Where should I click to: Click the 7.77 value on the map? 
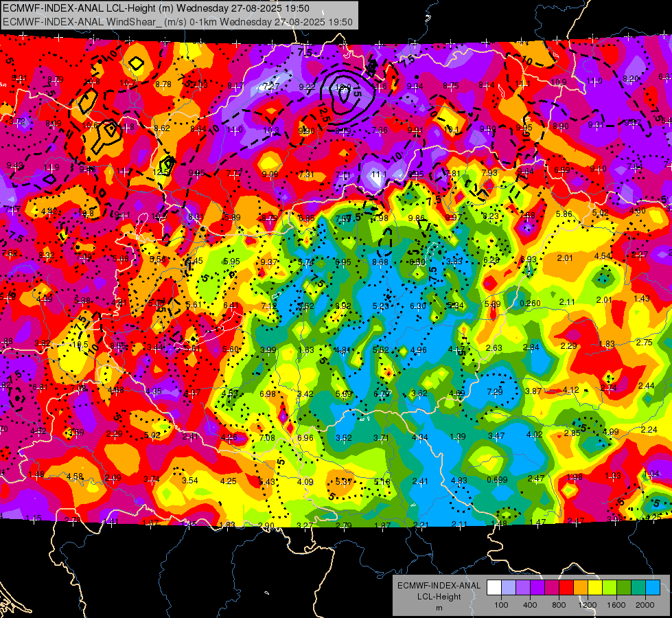(x=235, y=174)
